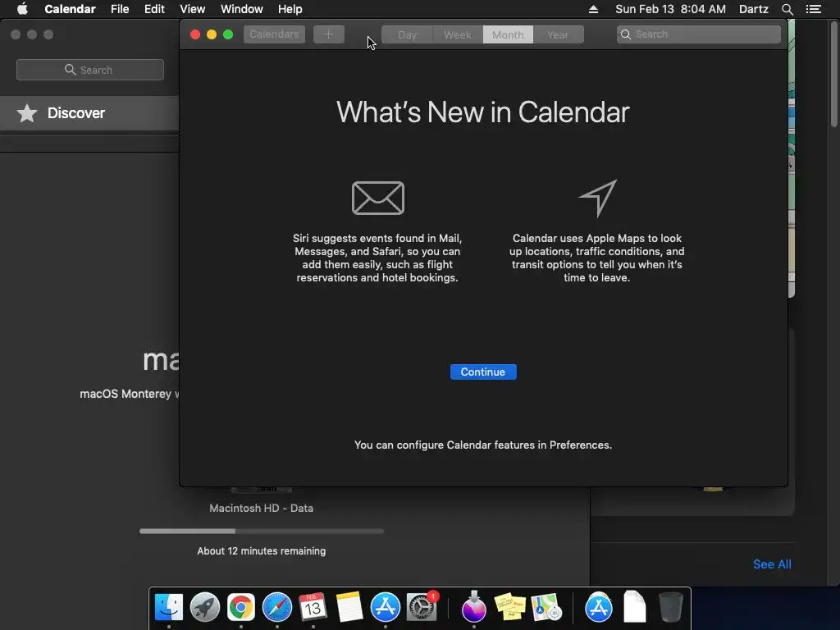840x630 pixels.
Task: Open App Store icon beside Notes in dock
Action: pyautogui.click(x=386, y=607)
